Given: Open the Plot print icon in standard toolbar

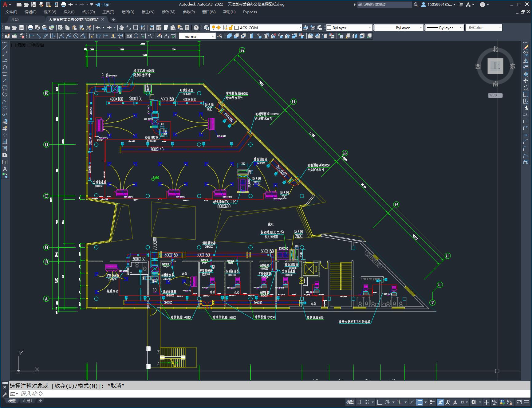Looking at the screenshot, I should 30,28.
